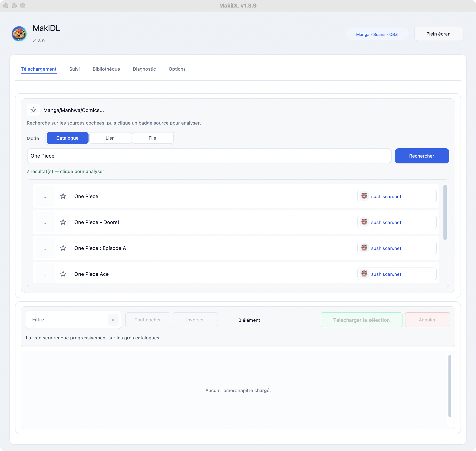Click the Inverser button
Image resolution: width=476 pixels, height=451 pixels.
195,320
